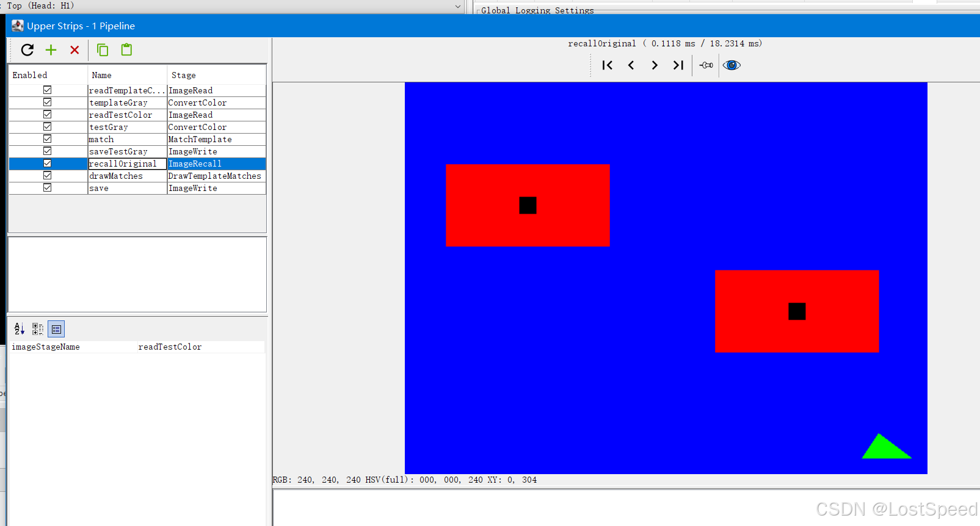Refresh the pipeline with the reload icon
This screenshot has width=980, height=526.
pos(27,50)
